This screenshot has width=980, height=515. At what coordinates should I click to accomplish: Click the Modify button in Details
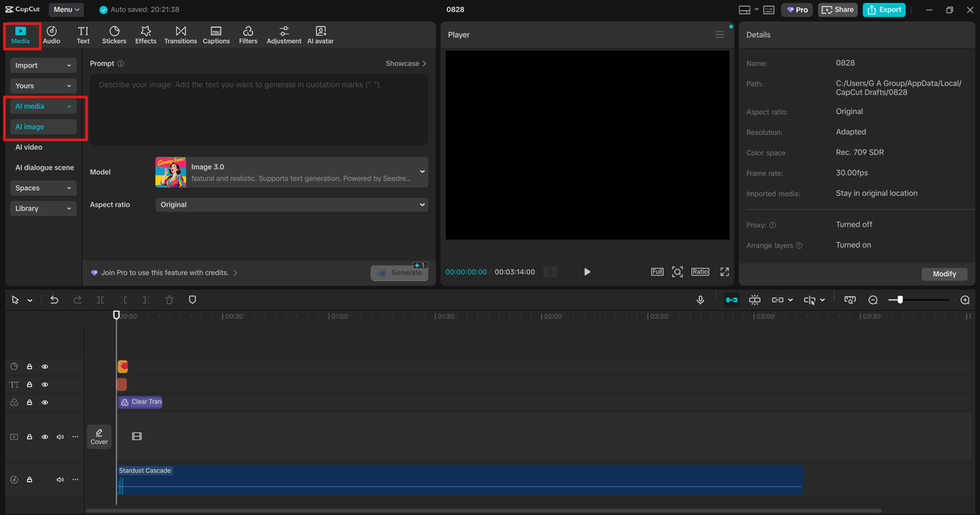tap(944, 274)
